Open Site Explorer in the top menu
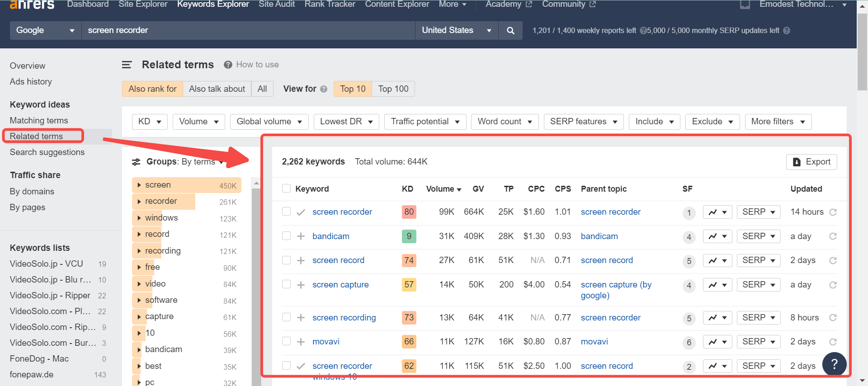This screenshot has width=868, height=386. click(x=143, y=4)
